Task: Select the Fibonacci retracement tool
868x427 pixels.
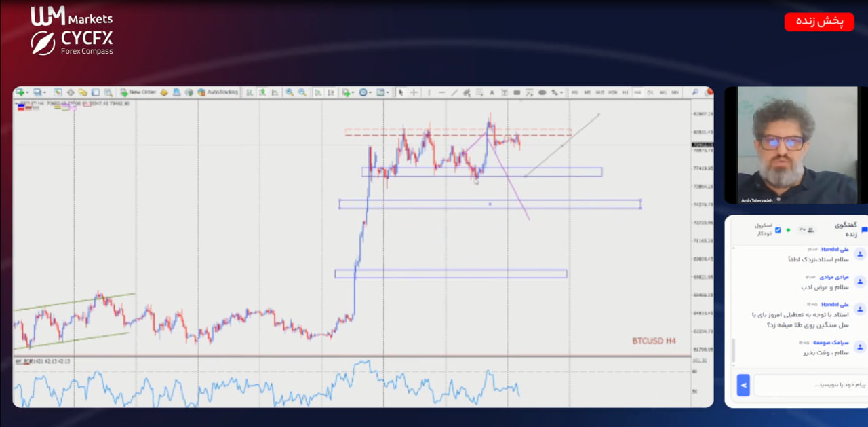Action: tap(479, 92)
